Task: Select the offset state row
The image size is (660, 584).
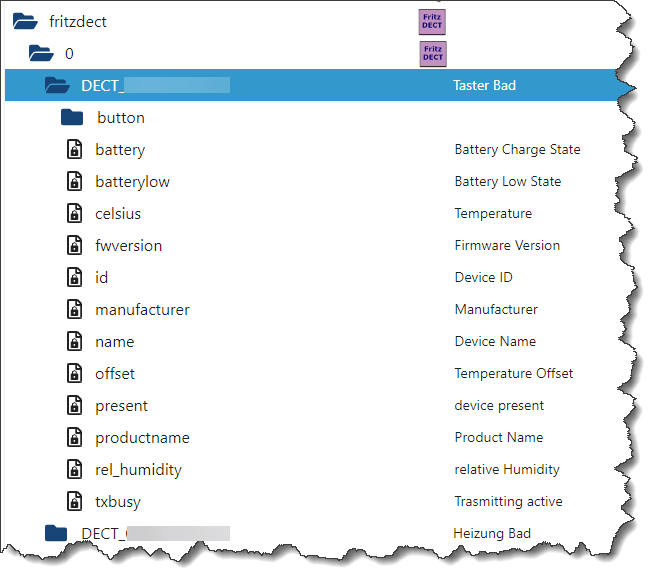Action: click(115, 374)
